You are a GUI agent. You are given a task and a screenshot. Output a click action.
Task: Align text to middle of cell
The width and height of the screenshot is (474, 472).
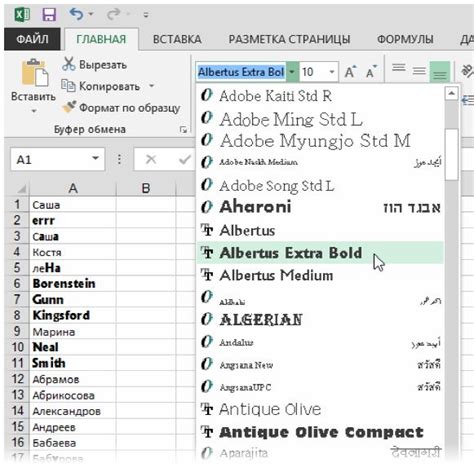click(x=419, y=71)
